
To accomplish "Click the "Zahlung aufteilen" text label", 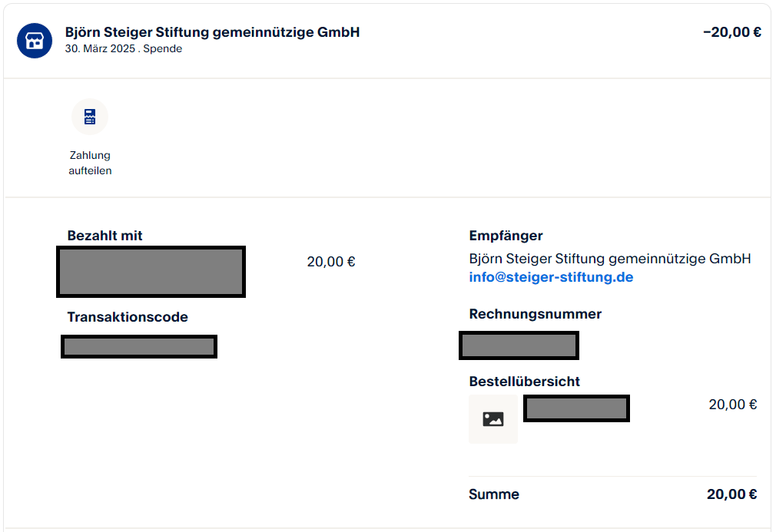I will click(x=90, y=163).
